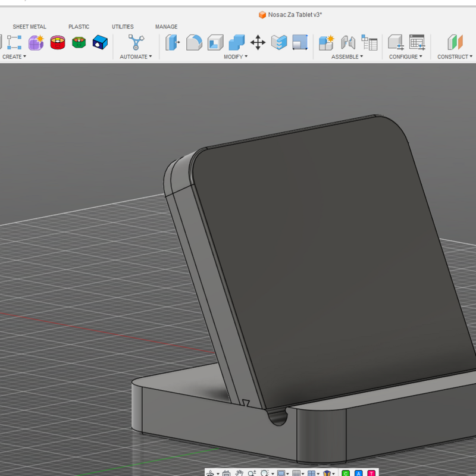The height and width of the screenshot is (476, 476).
Task: Expand the CONSTRUCT dropdown menu
Action: coord(455,57)
